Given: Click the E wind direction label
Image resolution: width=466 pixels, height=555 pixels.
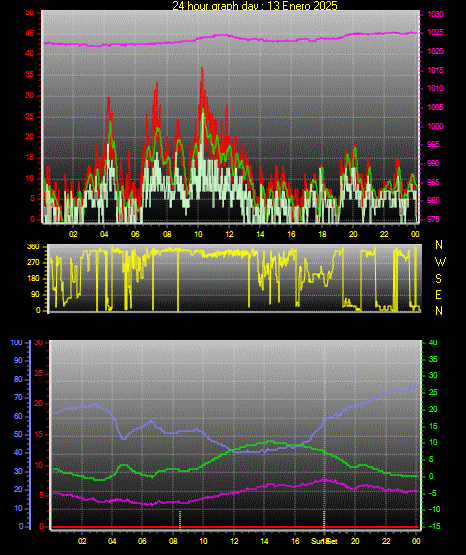Looking at the screenshot, I should click(x=438, y=295).
